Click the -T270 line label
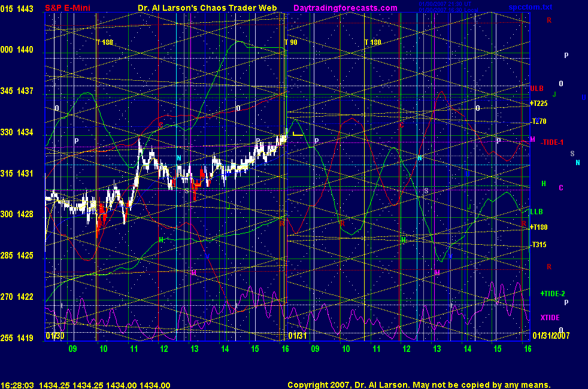 coord(539,121)
